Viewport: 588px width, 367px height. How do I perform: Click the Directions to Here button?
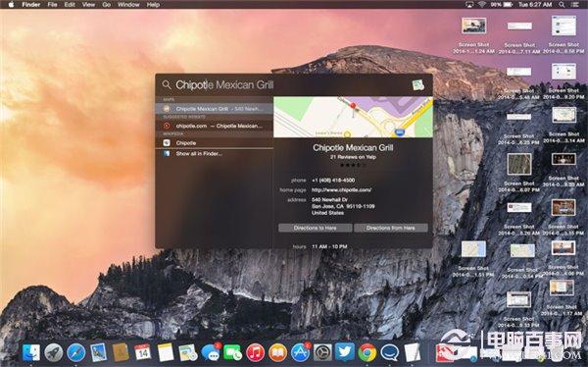click(315, 228)
